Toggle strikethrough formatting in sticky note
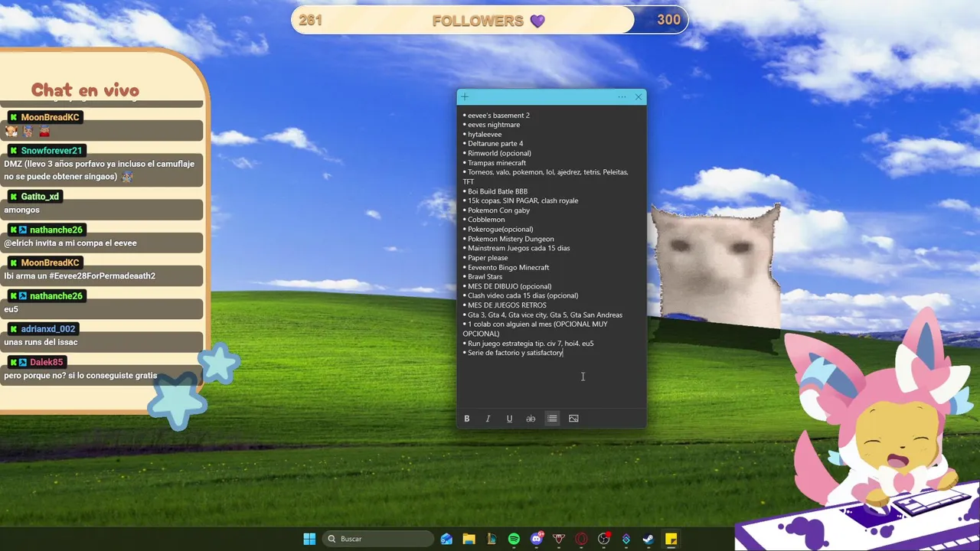980x551 pixels. pyautogui.click(x=531, y=419)
